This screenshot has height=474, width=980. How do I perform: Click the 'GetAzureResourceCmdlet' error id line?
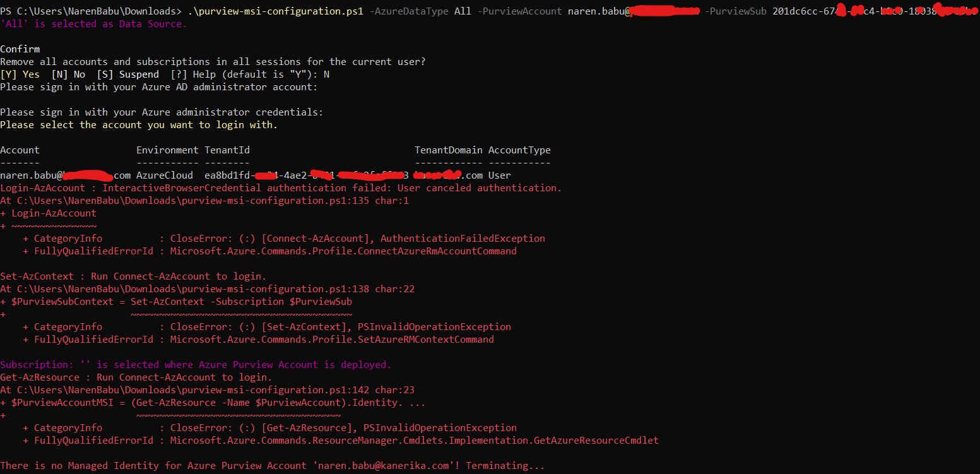341,441
